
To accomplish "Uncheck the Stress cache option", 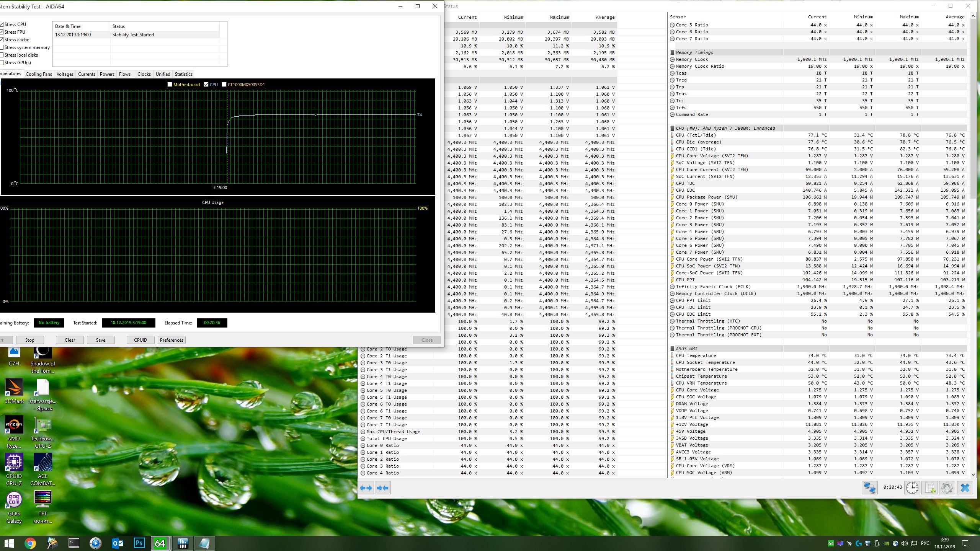I will coord(2,40).
